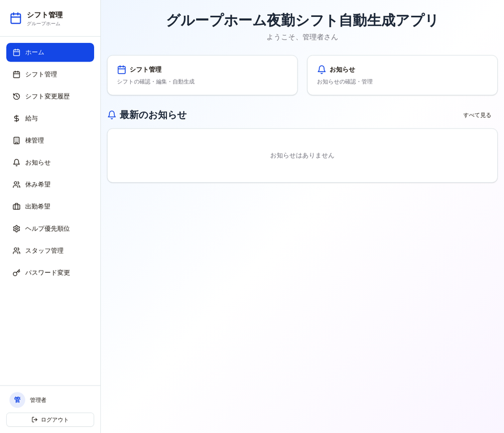Click the key icon for パスワード変更
Image resolution: width=504 pixels, height=433 pixels.
pyautogui.click(x=16, y=272)
